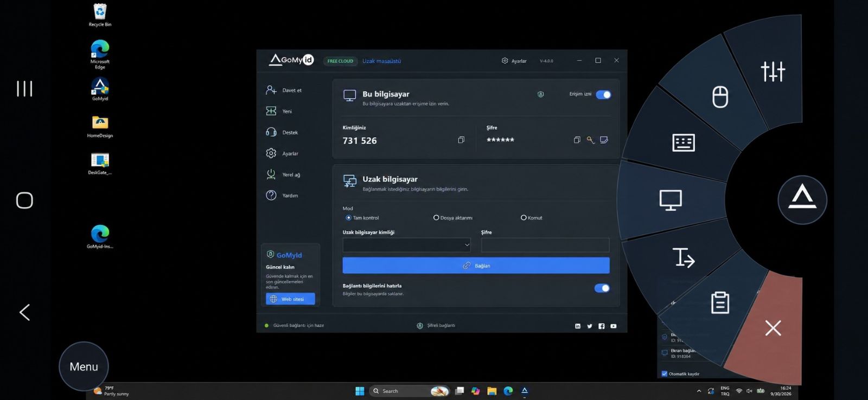868x400 pixels.
Task: Toggle the Erişim izni switch
Action: coord(603,94)
